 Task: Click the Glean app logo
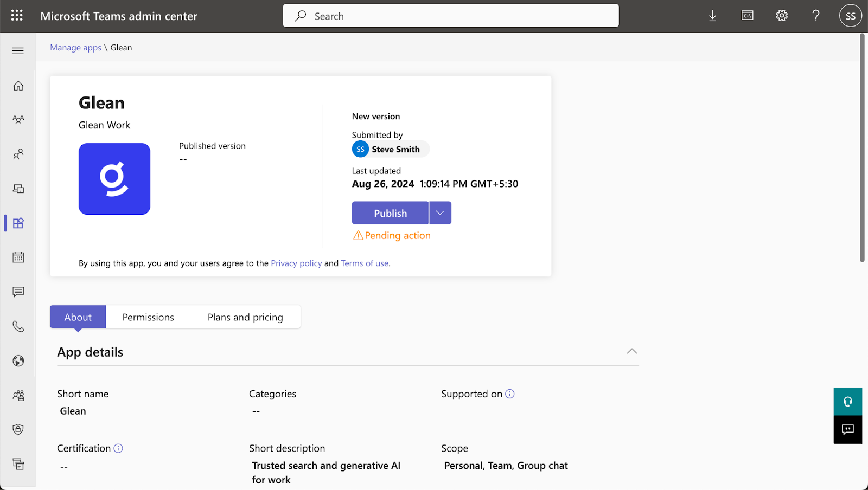click(114, 179)
